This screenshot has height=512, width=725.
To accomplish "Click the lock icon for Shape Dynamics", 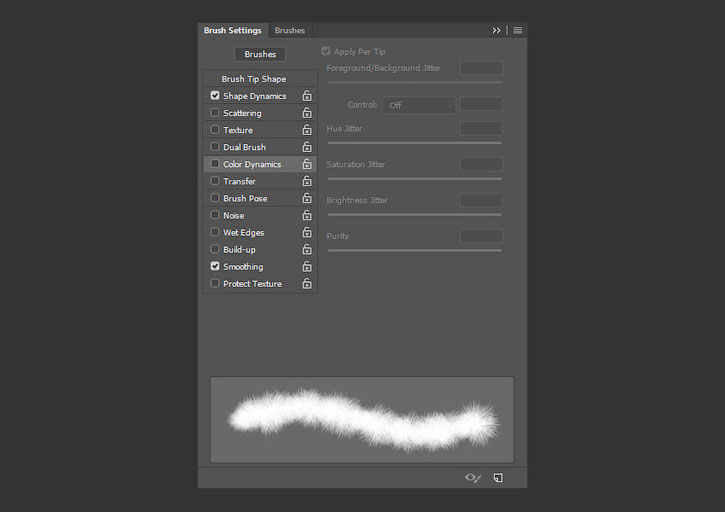I will [307, 96].
